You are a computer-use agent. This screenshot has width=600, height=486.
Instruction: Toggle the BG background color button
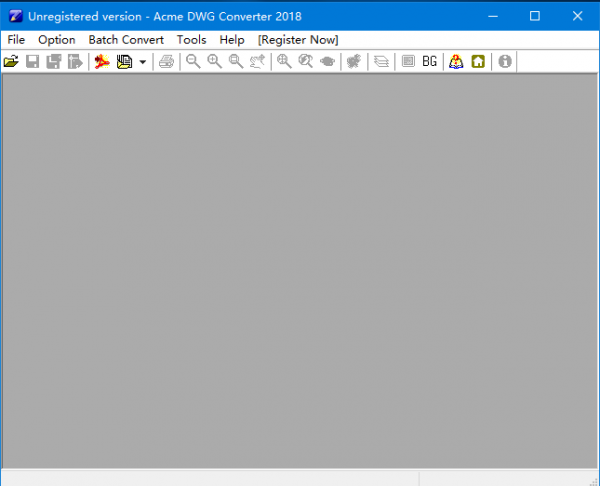[429, 61]
